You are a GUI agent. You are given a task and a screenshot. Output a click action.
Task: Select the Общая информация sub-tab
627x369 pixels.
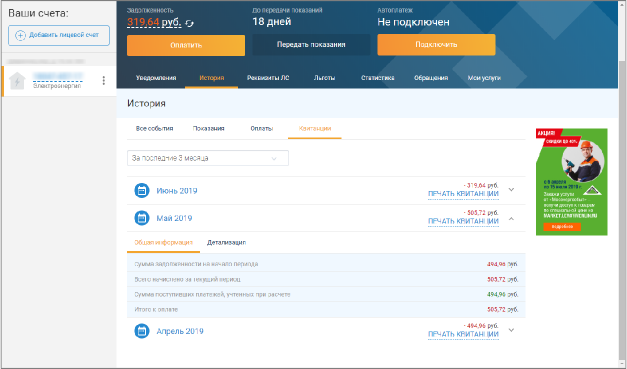point(163,243)
